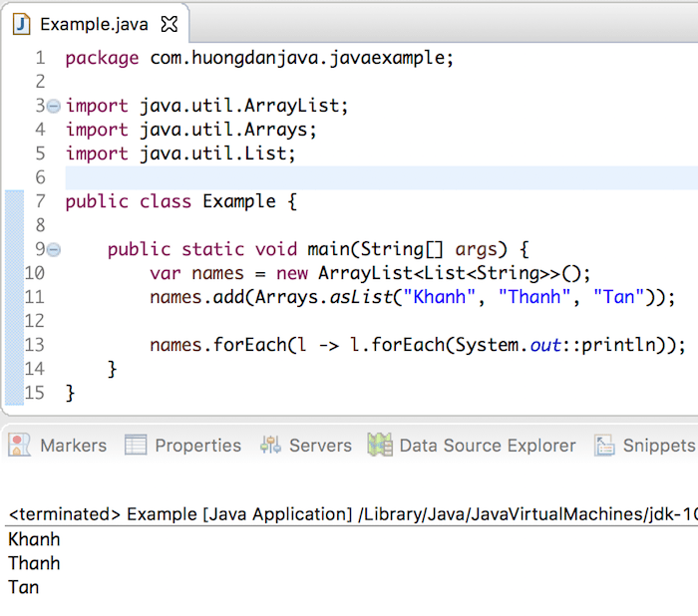Click 'names.forEach(l' on line 13
The width and height of the screenshot is (698, 616).
[x=228, y=345]
